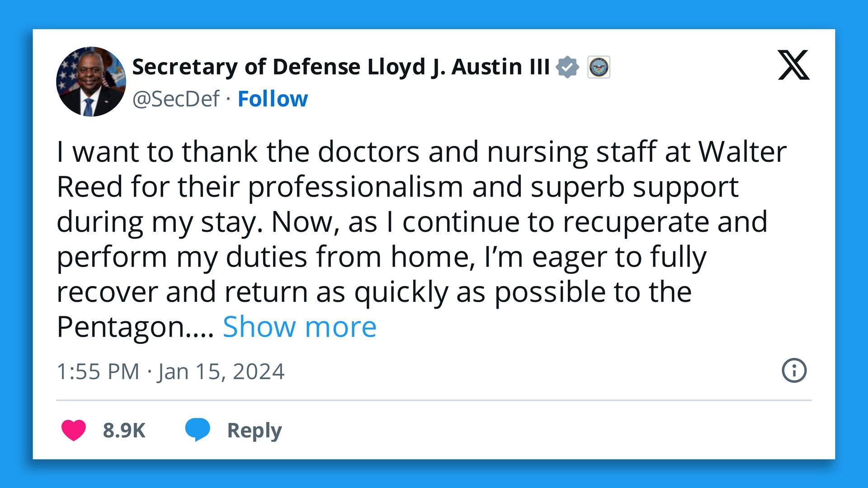Click the word professionalism in the tweet
This screenshot has height=488, width=868.
(x=355, y=187)
